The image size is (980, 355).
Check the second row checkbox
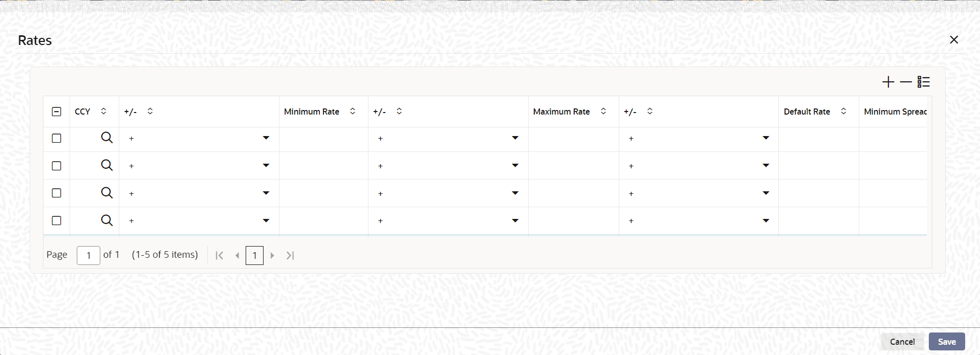[x=57, y=166]
